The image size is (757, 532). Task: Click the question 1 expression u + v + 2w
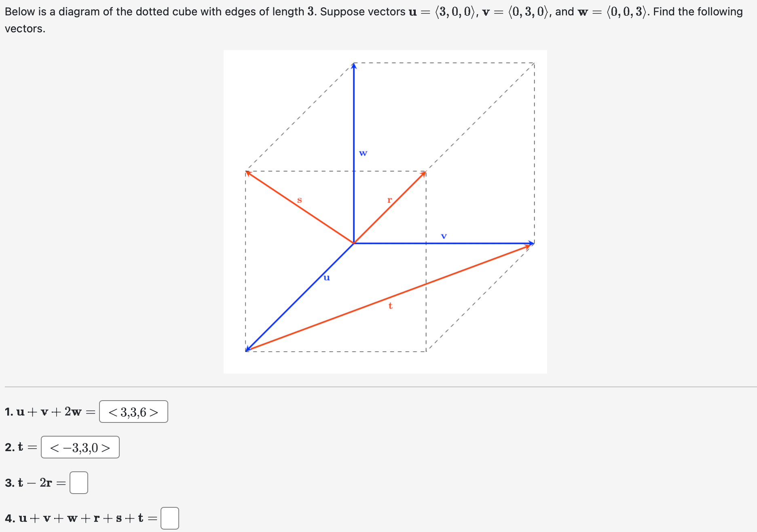(x=49, y=412)
